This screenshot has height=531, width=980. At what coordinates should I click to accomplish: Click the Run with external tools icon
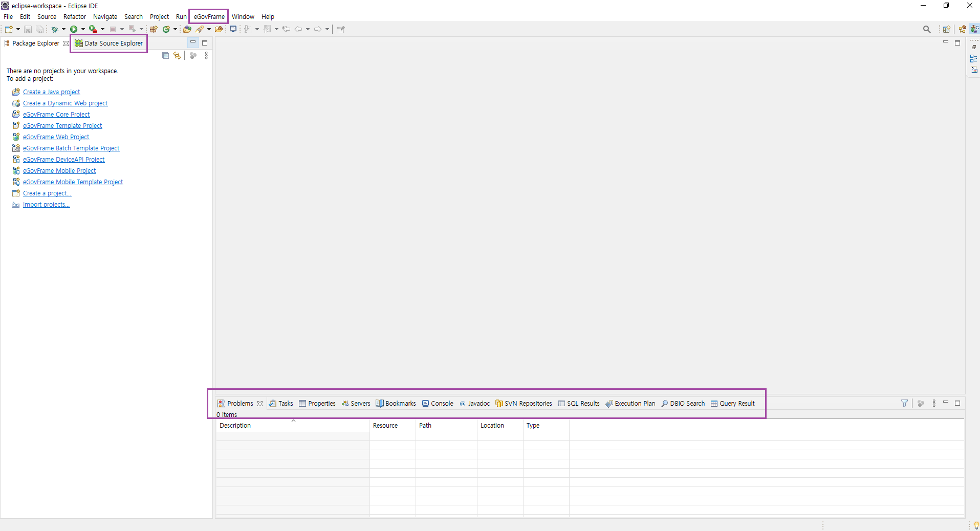pos(93,29)
